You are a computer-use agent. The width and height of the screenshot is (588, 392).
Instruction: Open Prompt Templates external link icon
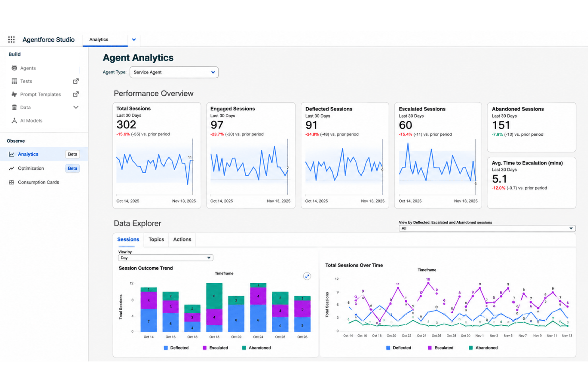76,94
